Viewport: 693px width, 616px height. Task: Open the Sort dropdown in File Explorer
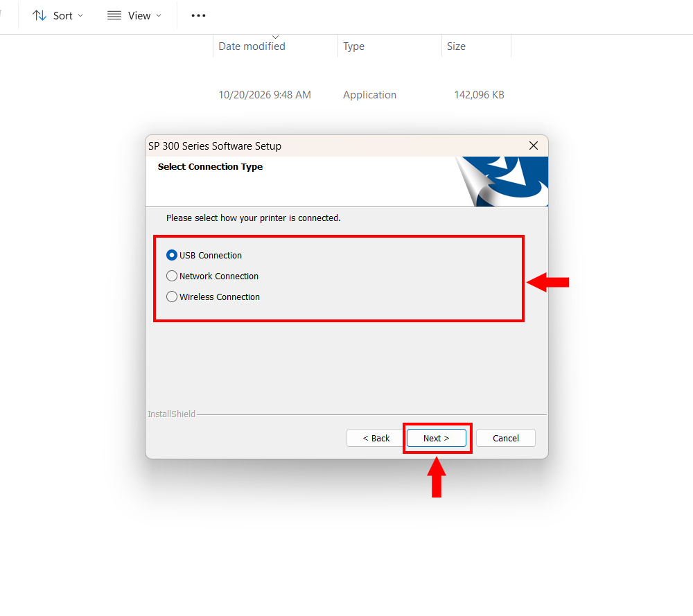pos(58,15)
